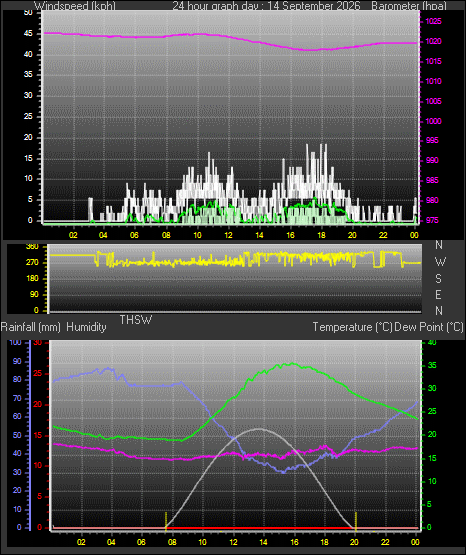The image size is (466, 555).
Task: Click the 1000 barometer scale value
Action: [433, 121]
